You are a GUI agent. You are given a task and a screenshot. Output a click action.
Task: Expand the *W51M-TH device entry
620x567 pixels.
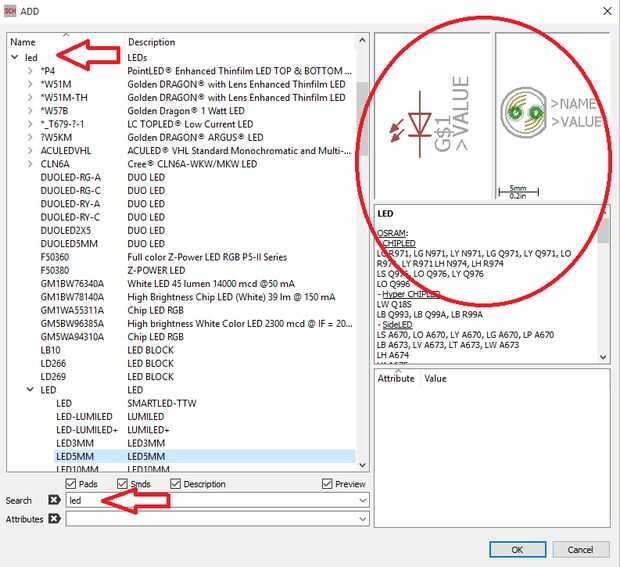point(30,97)
